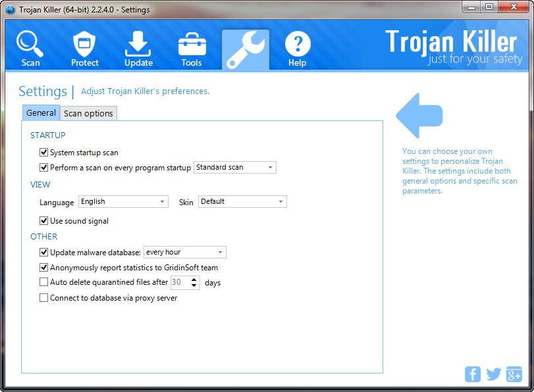
Task: Click the large blue back arrow
Action: point(419,116)
